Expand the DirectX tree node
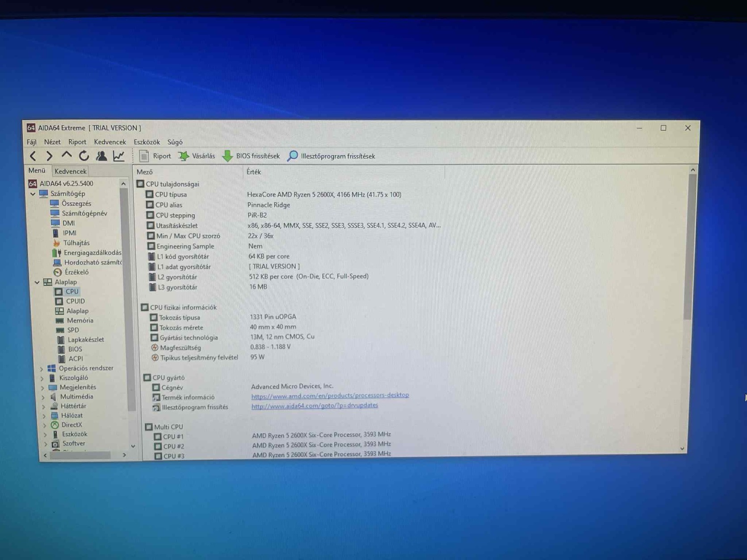This screenshot has height=560, width=747. coord(44,425)
